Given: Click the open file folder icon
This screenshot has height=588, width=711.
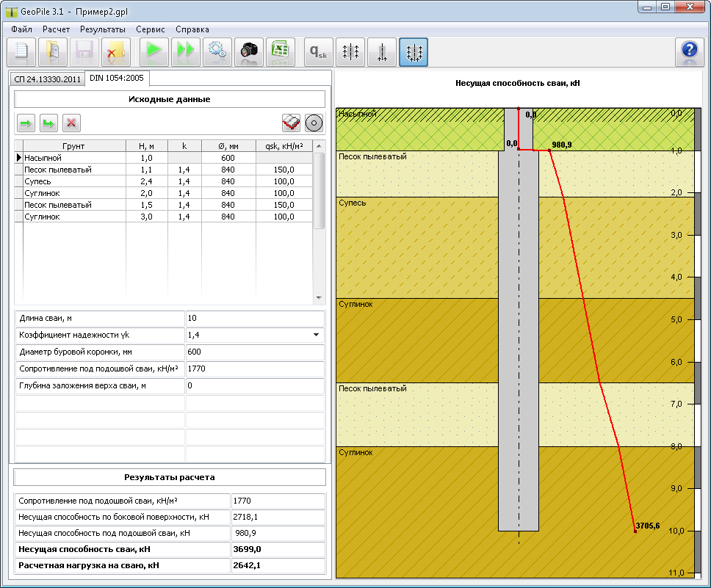Looking at the screenshot, I should coord(53,52).
